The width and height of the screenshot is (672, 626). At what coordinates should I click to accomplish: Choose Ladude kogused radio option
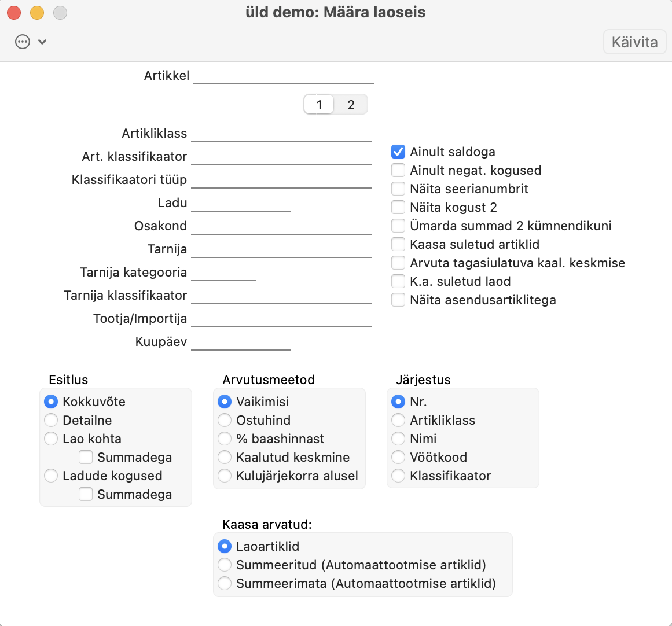(52, 476)
